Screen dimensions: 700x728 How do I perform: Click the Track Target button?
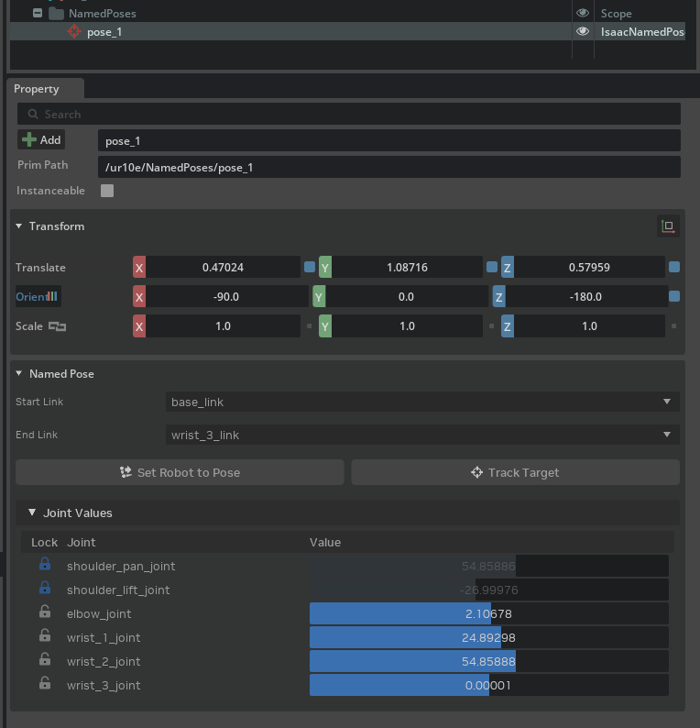point(515,472)
